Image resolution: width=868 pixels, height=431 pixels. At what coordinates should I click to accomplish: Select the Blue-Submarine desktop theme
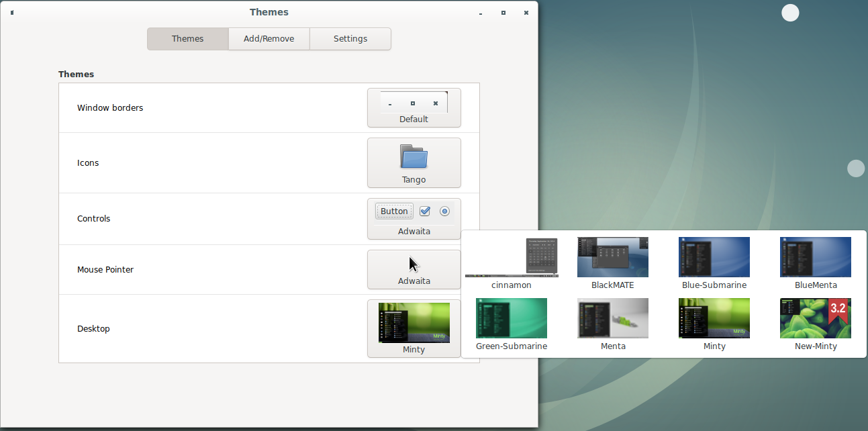tap(714, 263)
